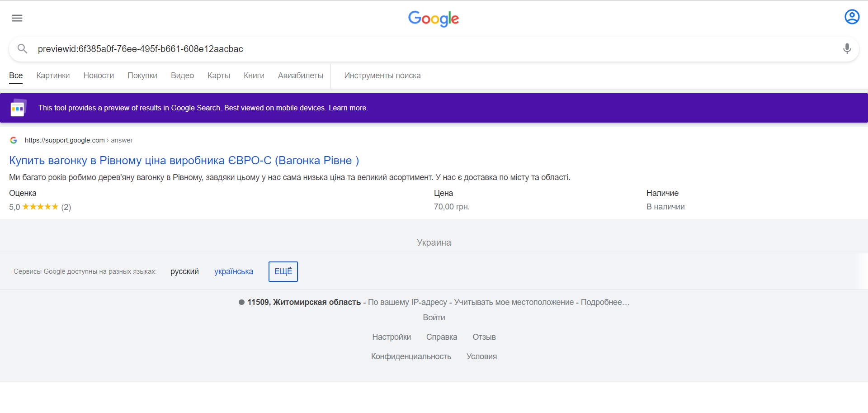Click the Украина country label
Viewport: 868px width, 413px height.
point(434,242)
